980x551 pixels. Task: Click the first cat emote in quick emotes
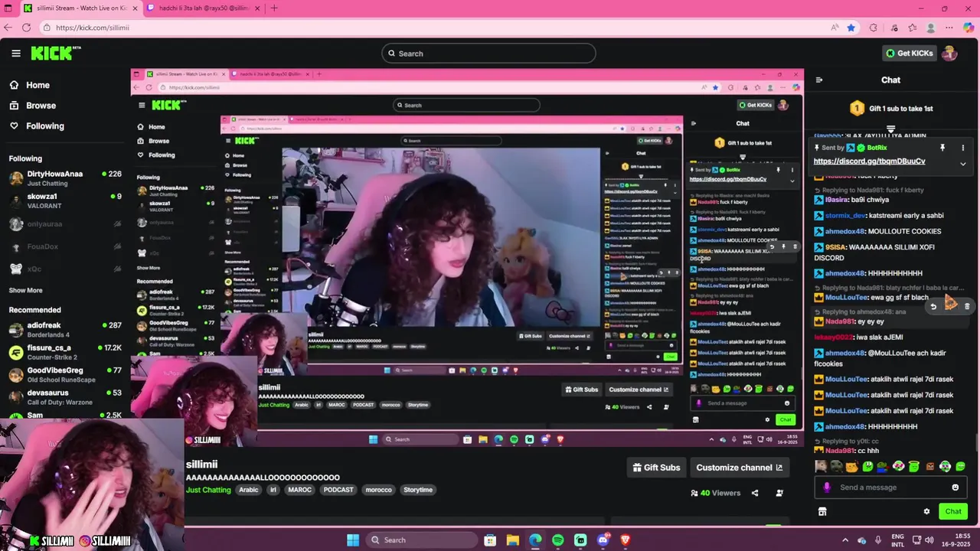(821, 466)
